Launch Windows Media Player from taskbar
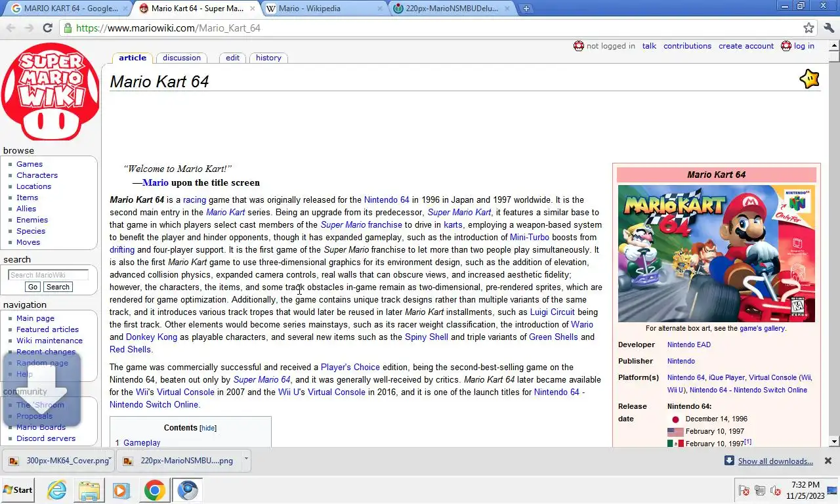Viewport: 840px width, 504px height. 121,490
